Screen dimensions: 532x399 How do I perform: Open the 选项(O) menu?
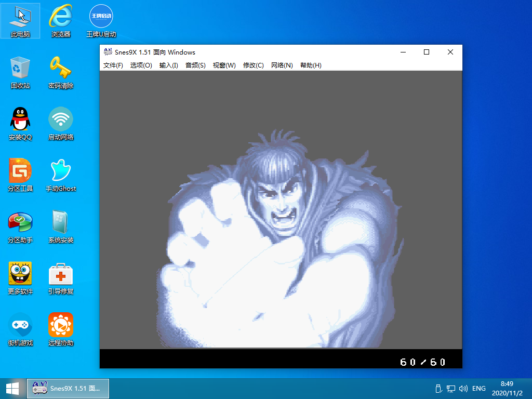click(141, 65)
